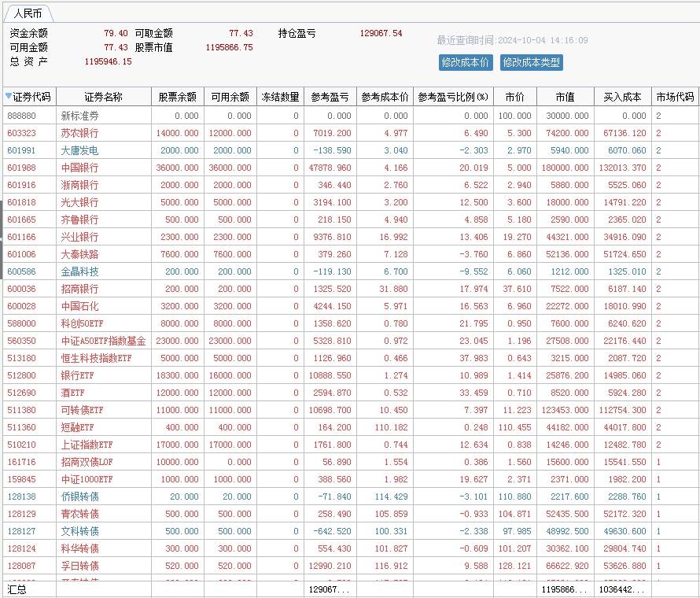The height and width of the screenshot is (598, 700).
Task: Click the 股票市值 value 1195866.75
Action: pos(229,47)
